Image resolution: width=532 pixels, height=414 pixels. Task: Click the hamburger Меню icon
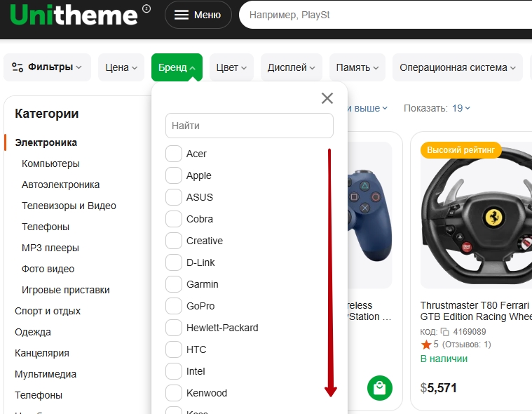(182, 15)
